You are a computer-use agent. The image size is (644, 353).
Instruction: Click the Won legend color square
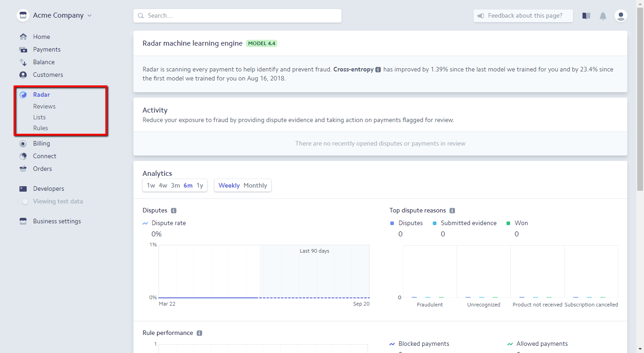tap(508, 223)
